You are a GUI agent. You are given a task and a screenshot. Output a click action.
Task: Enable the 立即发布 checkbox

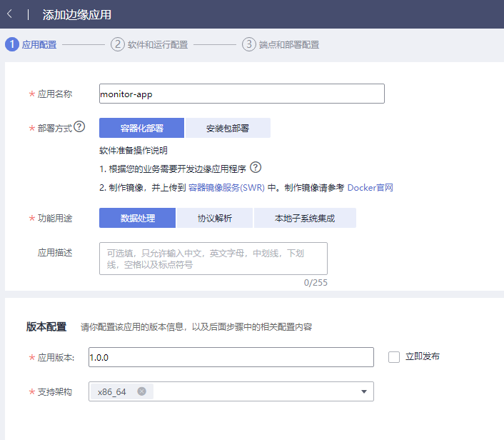(394, 357)
